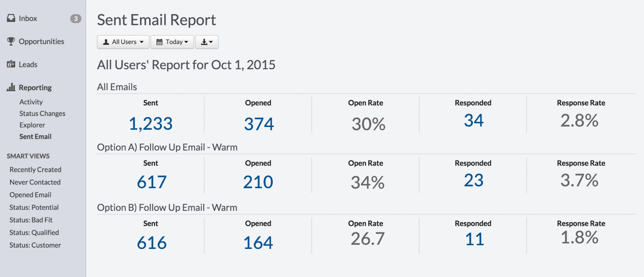View the 11 responded Option B emails
Screen dimensions: 644x277
pos(473,239)
